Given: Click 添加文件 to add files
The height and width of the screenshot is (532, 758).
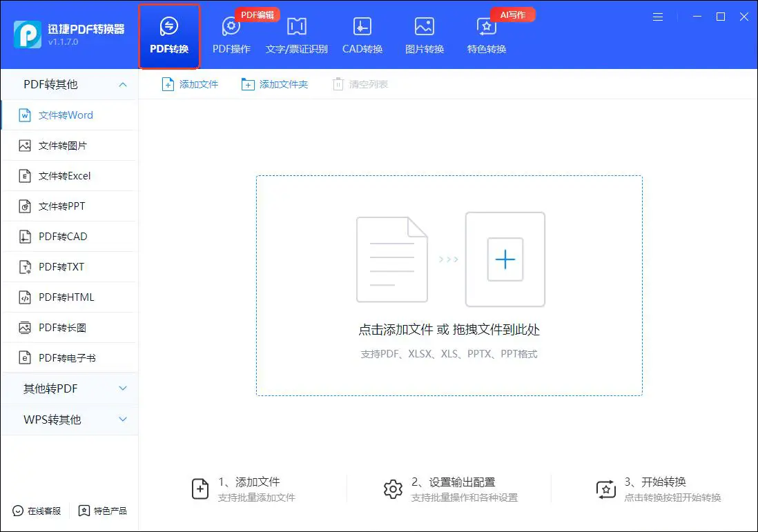Looking at the screenshot, I should pos(190,83).
